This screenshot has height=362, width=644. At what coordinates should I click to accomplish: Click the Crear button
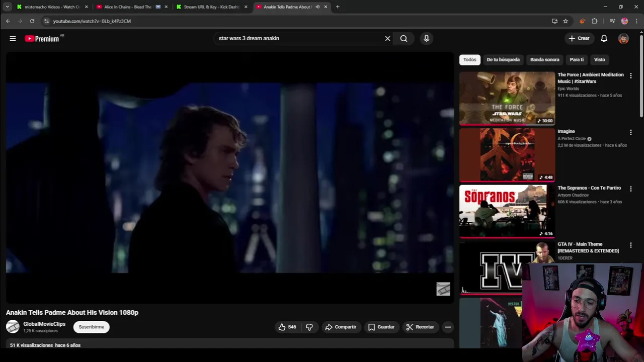579,38
